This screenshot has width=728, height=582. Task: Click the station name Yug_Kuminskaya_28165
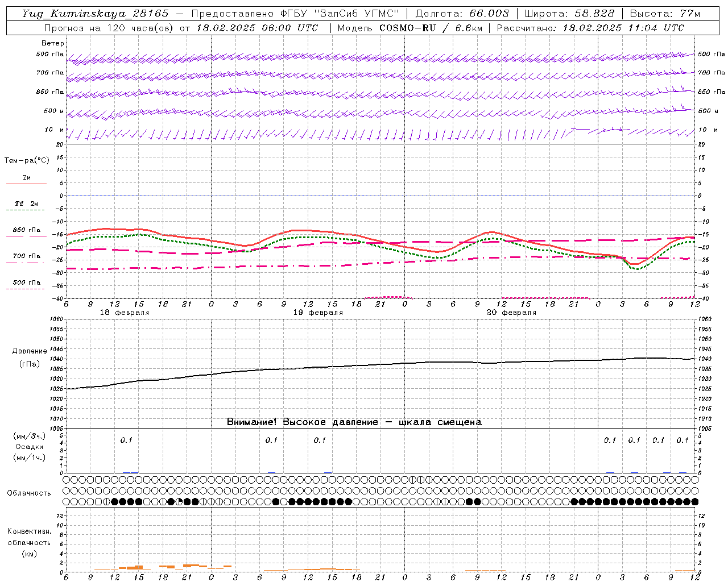95,14
